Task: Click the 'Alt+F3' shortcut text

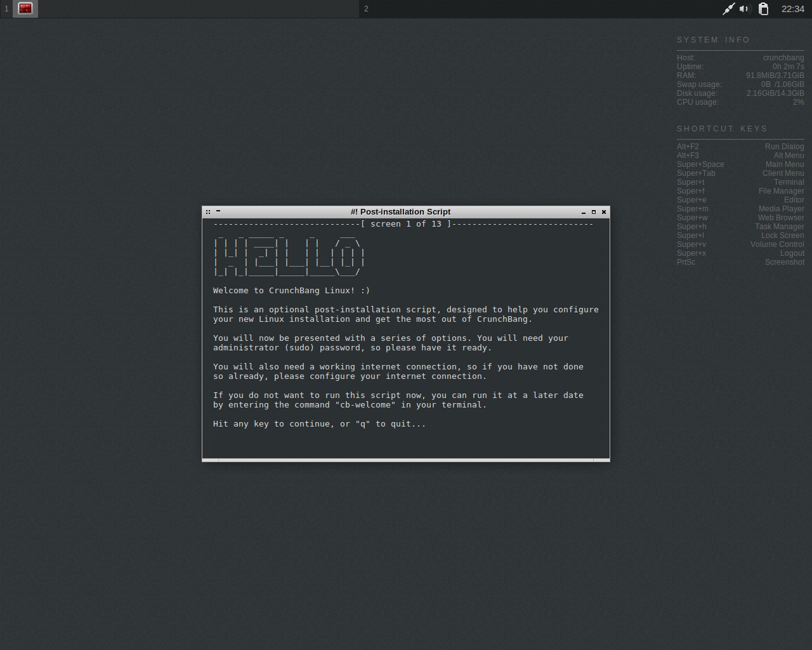Action: (x=688, y=156)
